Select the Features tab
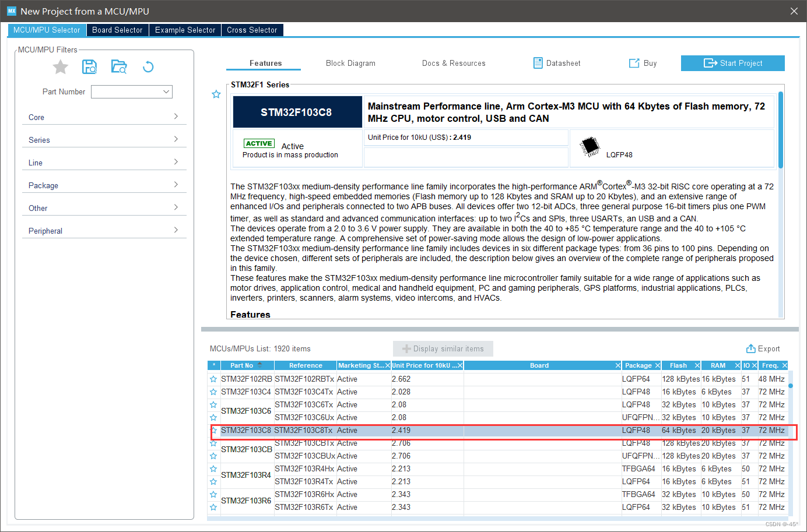807x532 pixels. point(265,63)
